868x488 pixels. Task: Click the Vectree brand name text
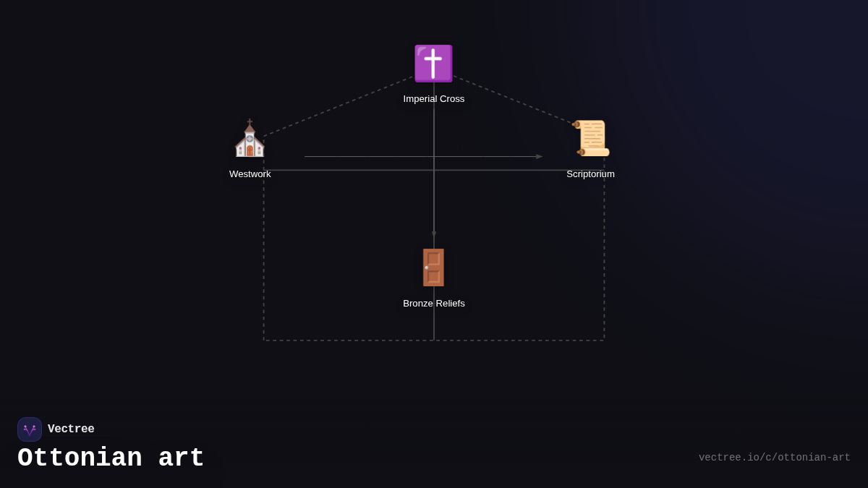[71, 429]
